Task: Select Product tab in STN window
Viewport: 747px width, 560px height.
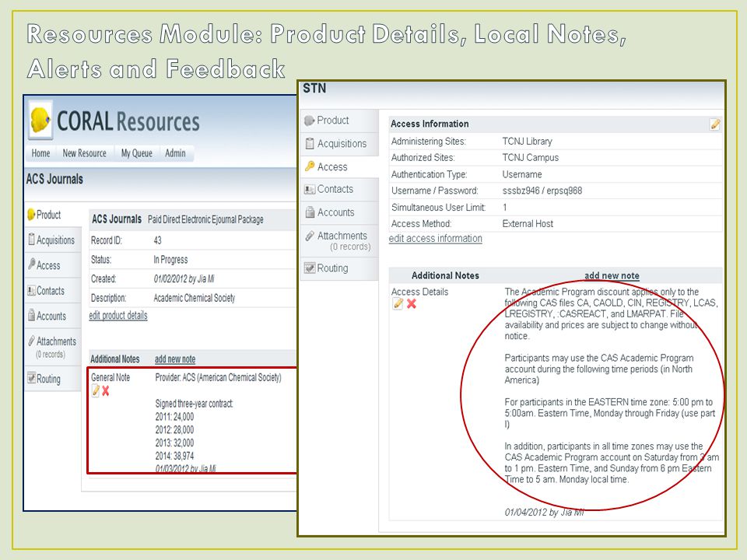Action: click(x=340, y=121)
